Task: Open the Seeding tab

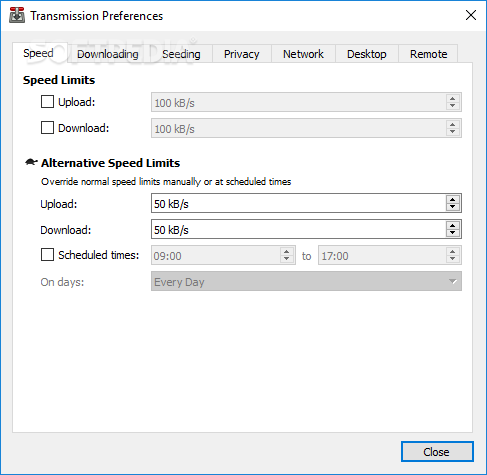Action: point(181,54)
